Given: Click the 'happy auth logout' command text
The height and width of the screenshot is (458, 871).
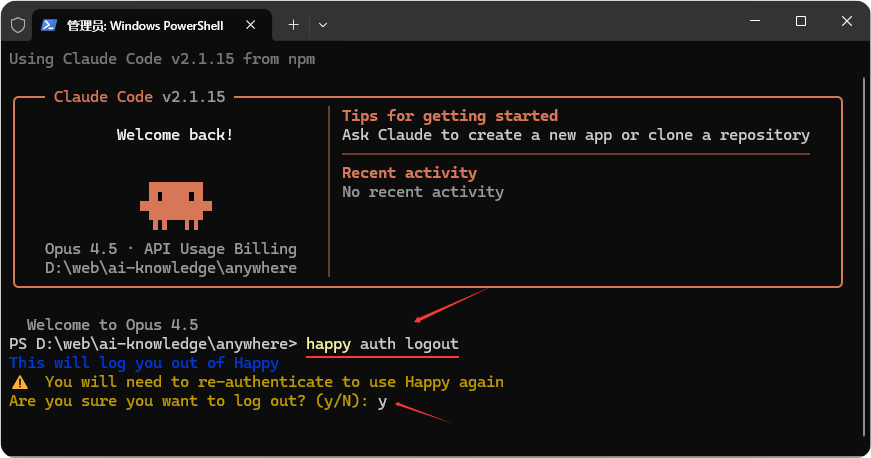Looking at the screenshot, I should click(x=382, y=344).
